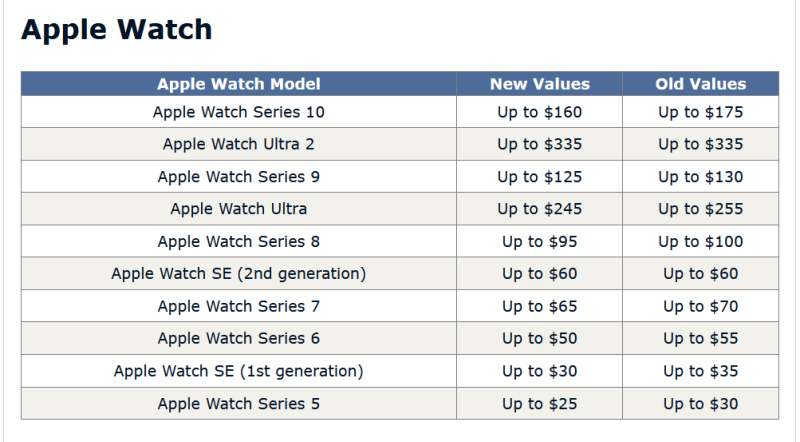Click the Apple Watch heading
The width and height of the screenshot is (800, 442).
point(116,30)
